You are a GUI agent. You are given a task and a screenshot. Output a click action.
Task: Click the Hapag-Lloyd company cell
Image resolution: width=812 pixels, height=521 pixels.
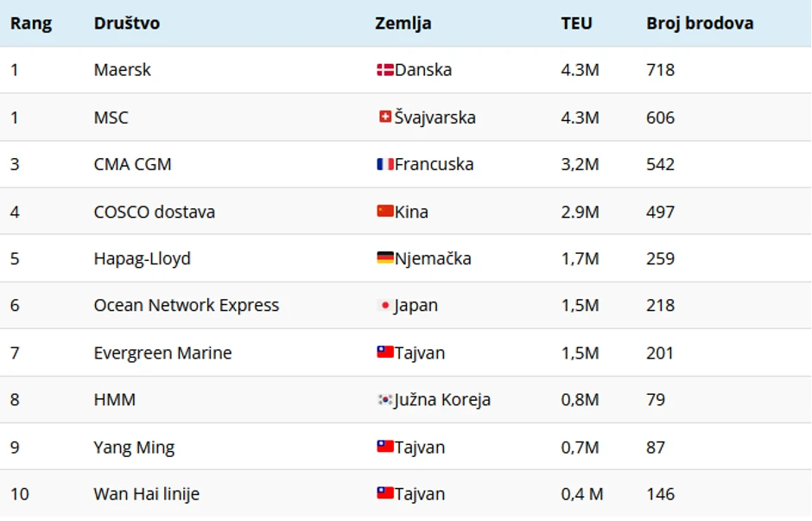(143, 258)
